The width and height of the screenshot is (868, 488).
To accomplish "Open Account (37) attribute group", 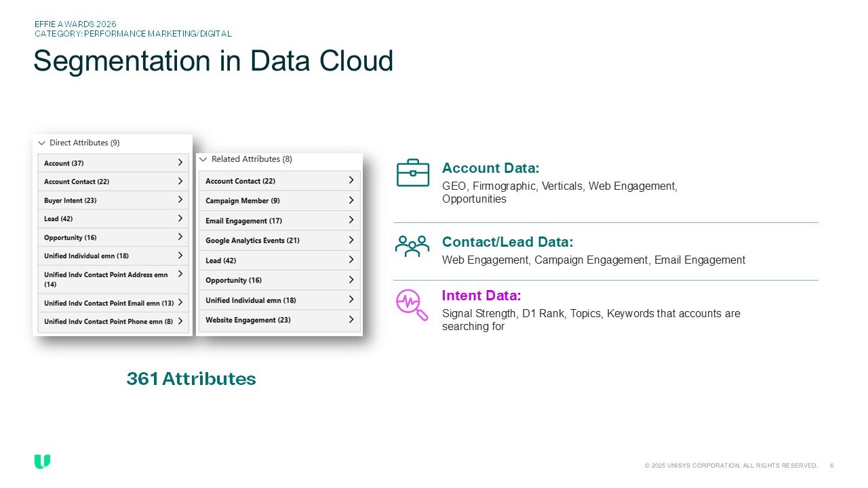I will (x=113, y=163).
